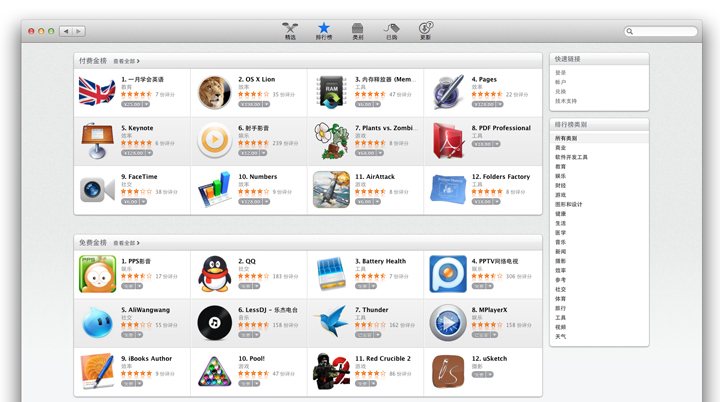Viewport: 720px width, 402px height.
Task: Click the PDF Professional app icon
Action: pos(448,141)
